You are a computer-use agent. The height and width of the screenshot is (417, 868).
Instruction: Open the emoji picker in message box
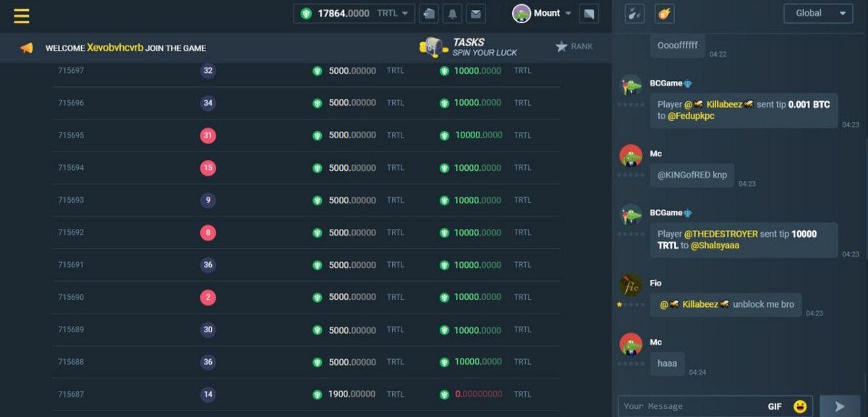click(799, 406)
